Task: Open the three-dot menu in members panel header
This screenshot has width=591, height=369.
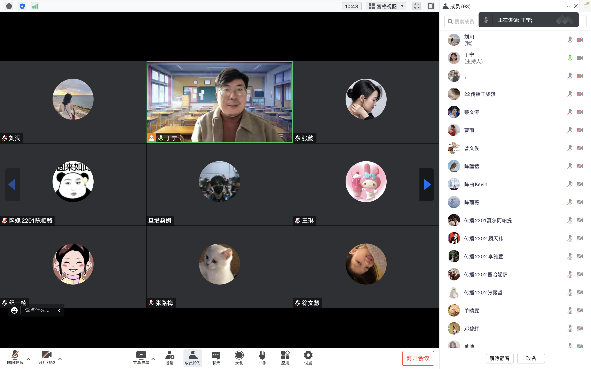Action: 569,6
